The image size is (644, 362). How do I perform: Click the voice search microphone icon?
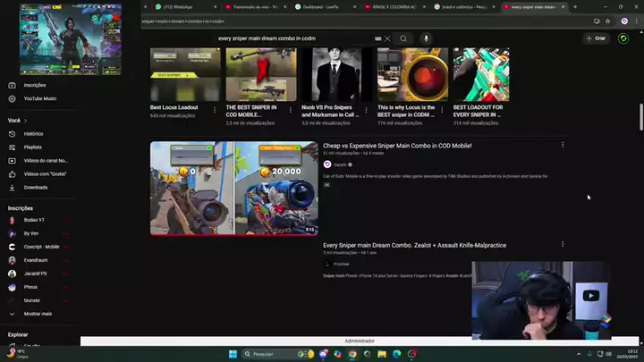click(426, 38)
